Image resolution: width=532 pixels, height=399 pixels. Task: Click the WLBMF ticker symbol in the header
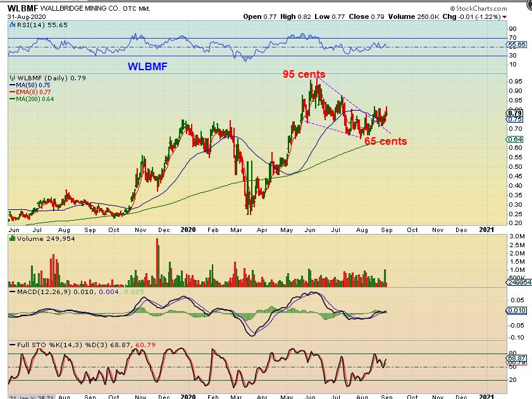(x=22, y=8)
